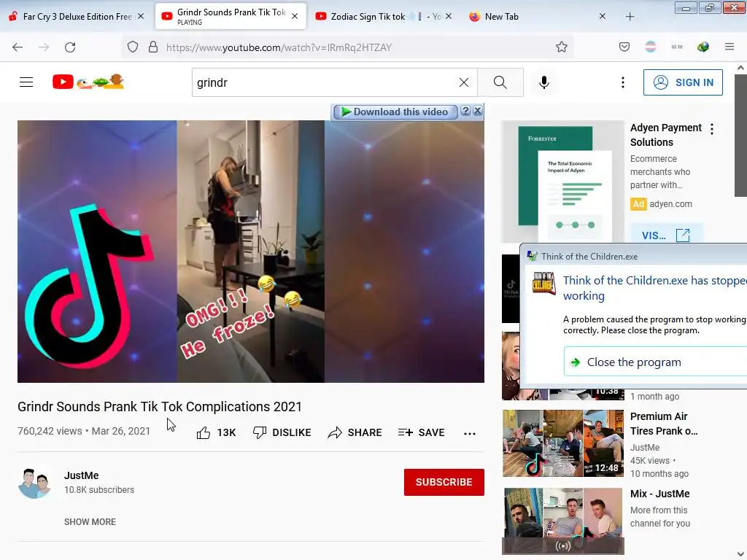Visit the Adyen ad site button
Image resolution: width=747 pixels, height=560 pixels.
(x=666, y=235)
